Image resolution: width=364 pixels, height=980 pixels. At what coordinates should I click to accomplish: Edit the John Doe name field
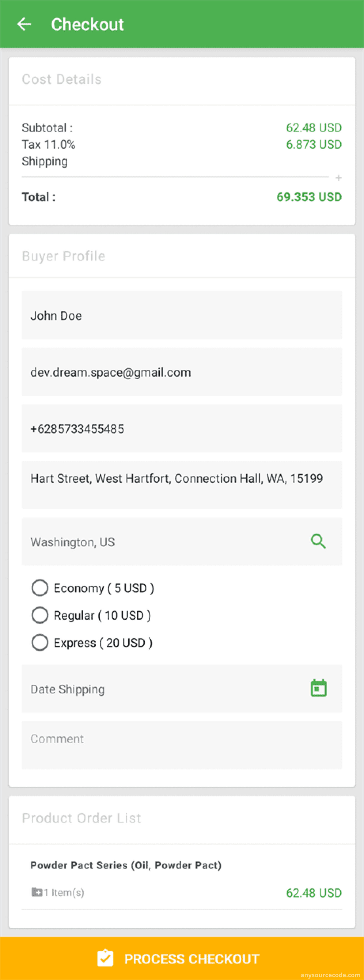coord(182,315)
